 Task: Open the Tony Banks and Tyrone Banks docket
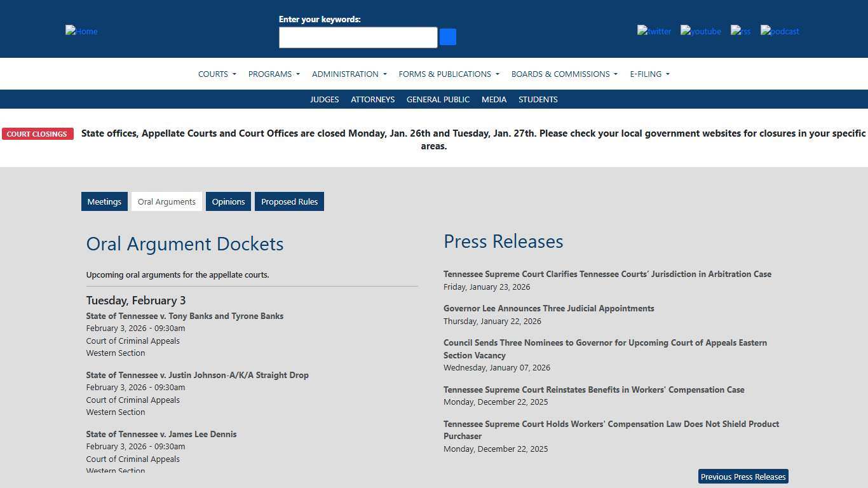pos(184,316)
